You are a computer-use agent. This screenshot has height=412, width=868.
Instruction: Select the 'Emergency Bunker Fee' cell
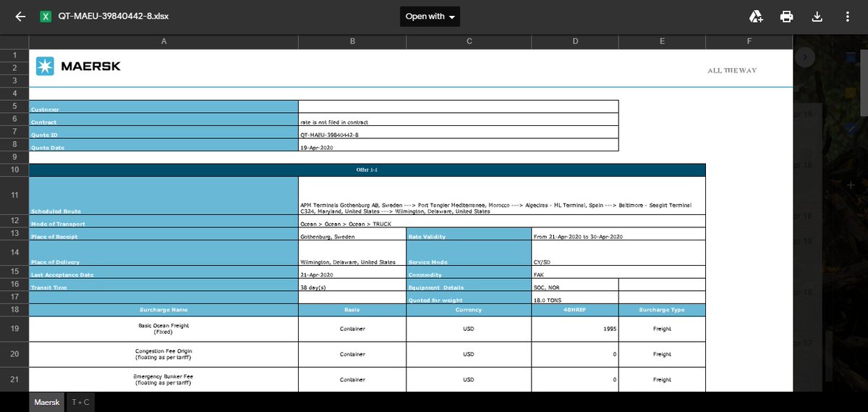pyautogui.click(x=163, y=379)
